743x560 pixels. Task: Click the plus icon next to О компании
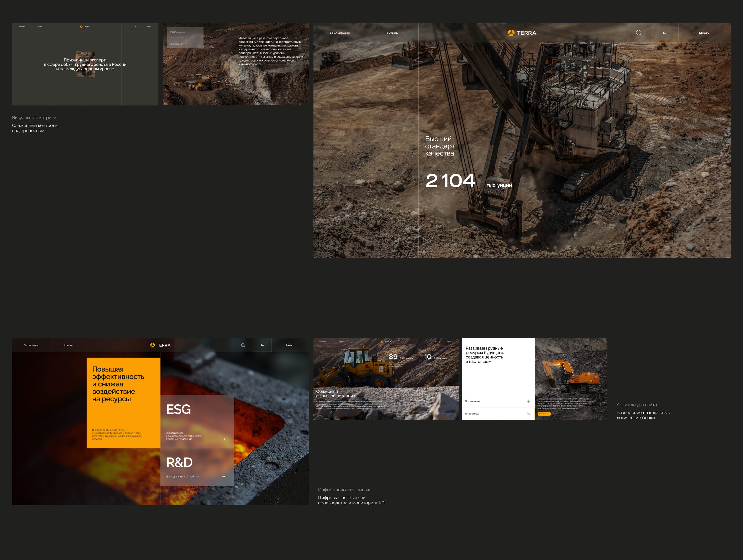pyautogui.click(x=529, y=401)
